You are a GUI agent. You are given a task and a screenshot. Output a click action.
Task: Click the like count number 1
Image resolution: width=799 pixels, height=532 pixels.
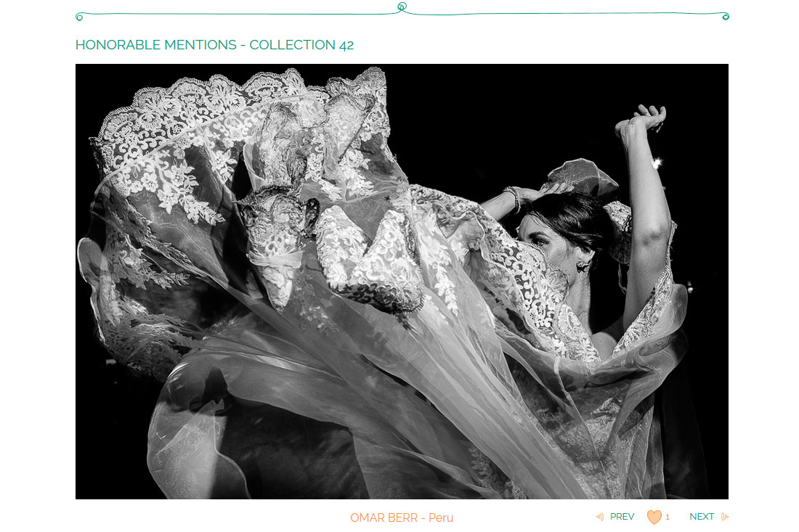(x=667, y=517)
